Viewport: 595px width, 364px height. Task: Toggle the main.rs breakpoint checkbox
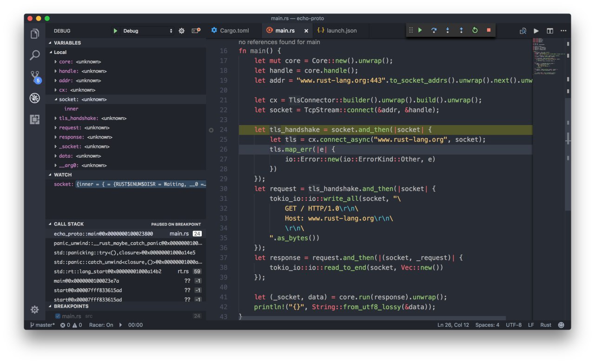58,316
